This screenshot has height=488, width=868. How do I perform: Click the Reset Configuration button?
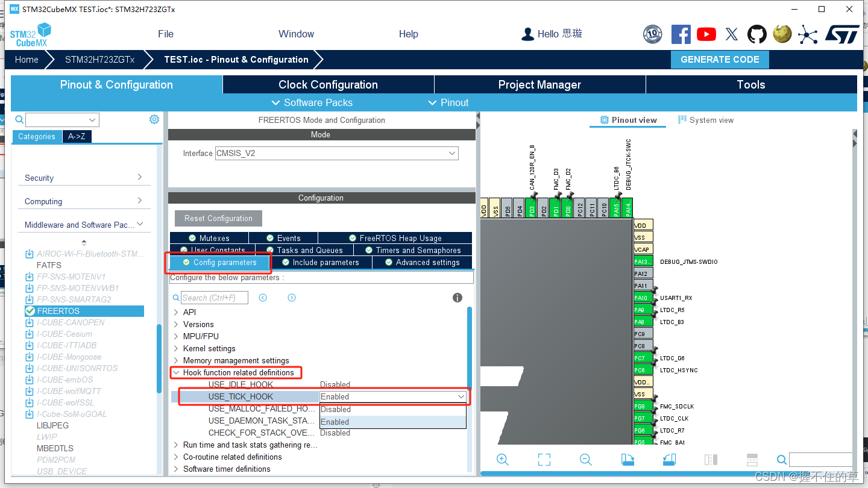(219, 218)
